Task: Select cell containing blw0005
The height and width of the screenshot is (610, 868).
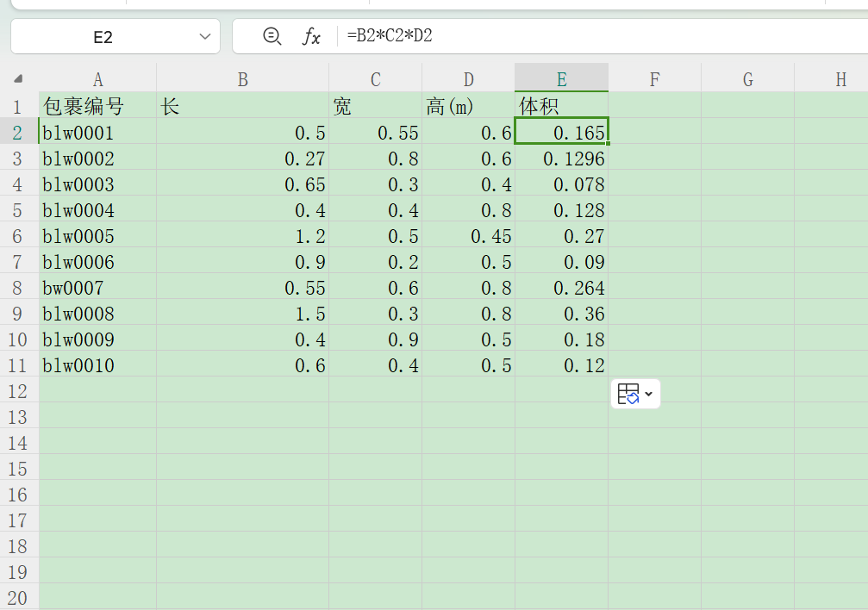Action: coord(97,234)
